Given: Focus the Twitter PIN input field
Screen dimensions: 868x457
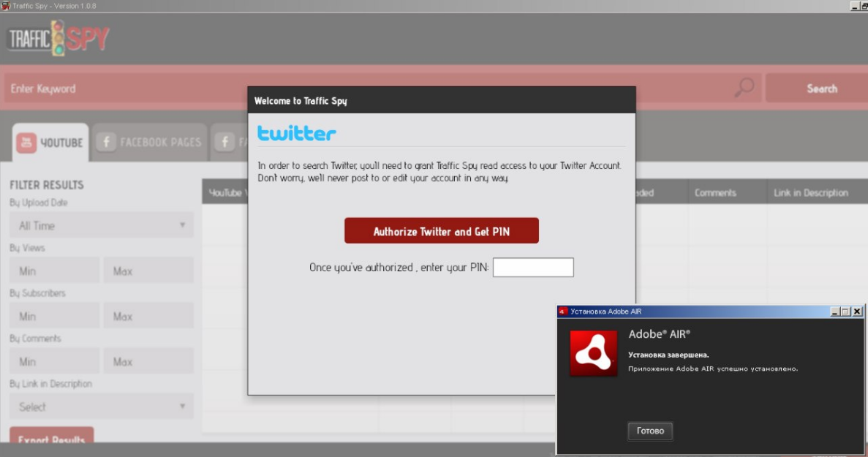Looking at the screenshot, I should pyautogui.click(x=533, y=268).
